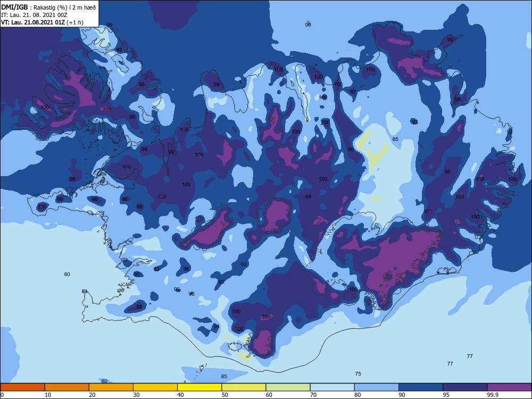
Task: Click the golden yellow 30–40 legend segment
Action: 155,387
